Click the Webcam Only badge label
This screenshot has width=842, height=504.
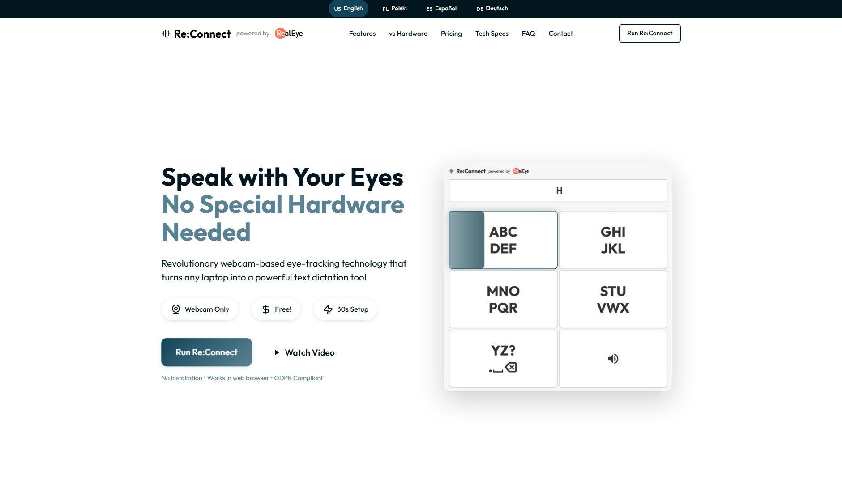tap(207, 309)
